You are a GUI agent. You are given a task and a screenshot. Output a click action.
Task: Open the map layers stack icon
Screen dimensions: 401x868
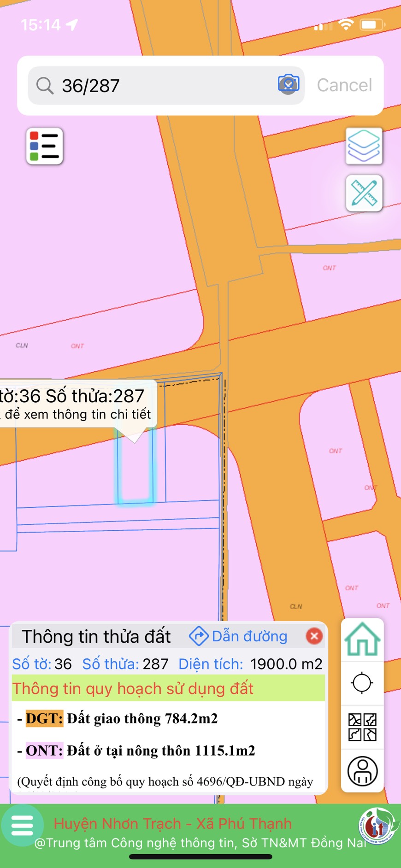tap(364, 146)
